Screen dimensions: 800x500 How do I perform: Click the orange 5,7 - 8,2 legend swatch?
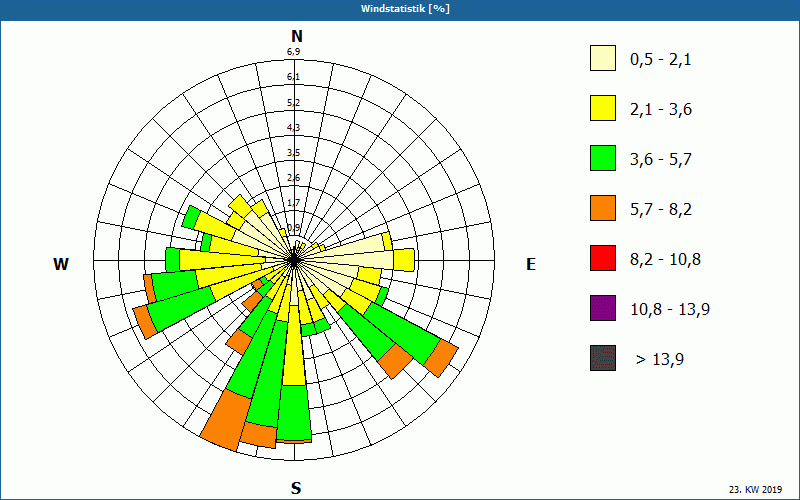pos(603,208)
